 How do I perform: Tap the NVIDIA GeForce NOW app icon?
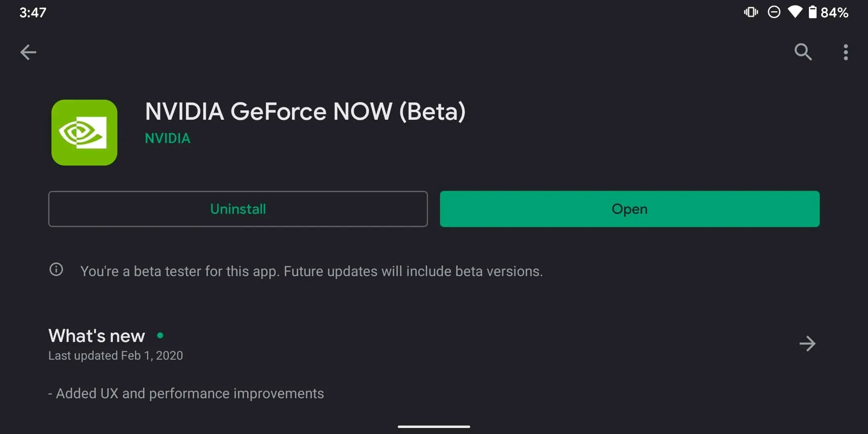click(84, 133)
